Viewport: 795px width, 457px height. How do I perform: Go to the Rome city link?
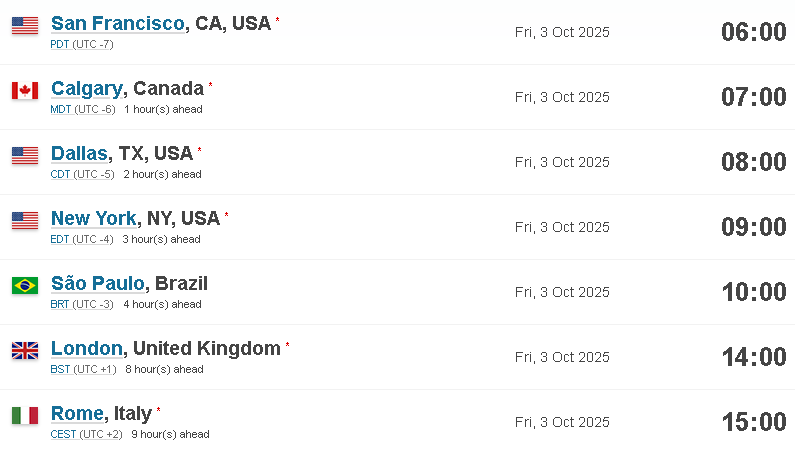(77, 413)
